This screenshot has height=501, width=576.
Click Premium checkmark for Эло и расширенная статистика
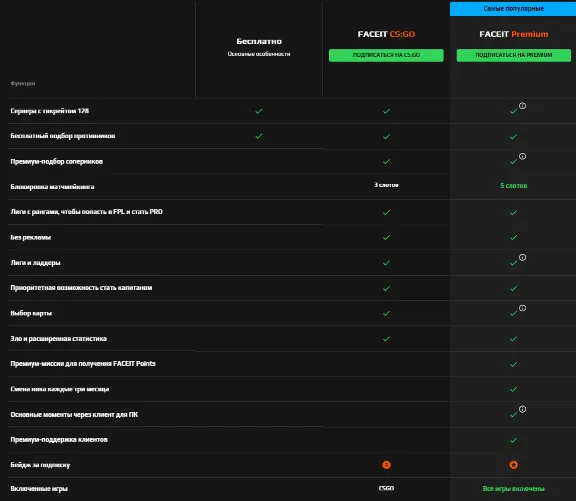tap(514, 339)
